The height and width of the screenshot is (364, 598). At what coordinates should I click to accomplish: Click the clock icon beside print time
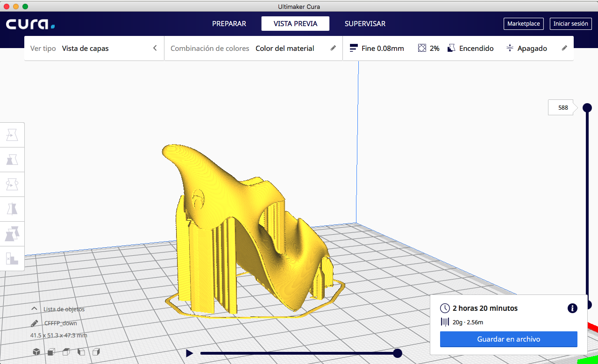[445, 308]
